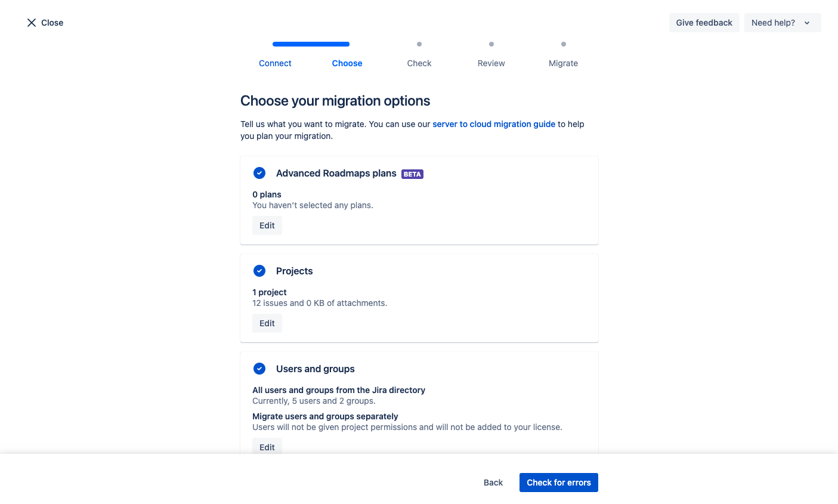This screenshot has width=838, height=504.
Task: Click the chevron arrow next to Need help
Action: [x=807, y=23]
